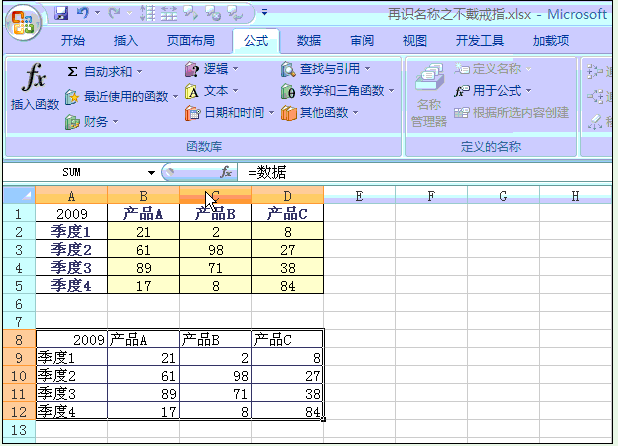Save workbook with the floppy disk icon
This screenshot has height=446, width=618.
61,13
